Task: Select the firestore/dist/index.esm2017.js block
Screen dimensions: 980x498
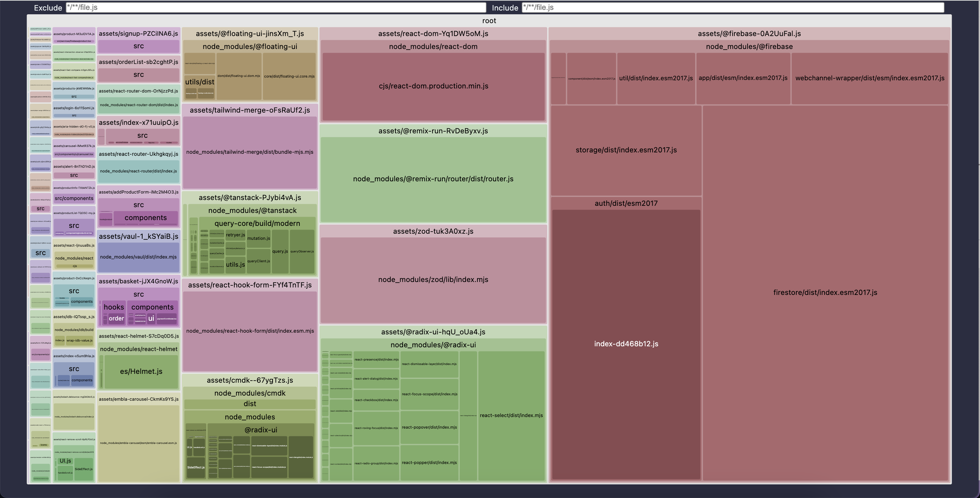Action: click(x=825, y=293)
